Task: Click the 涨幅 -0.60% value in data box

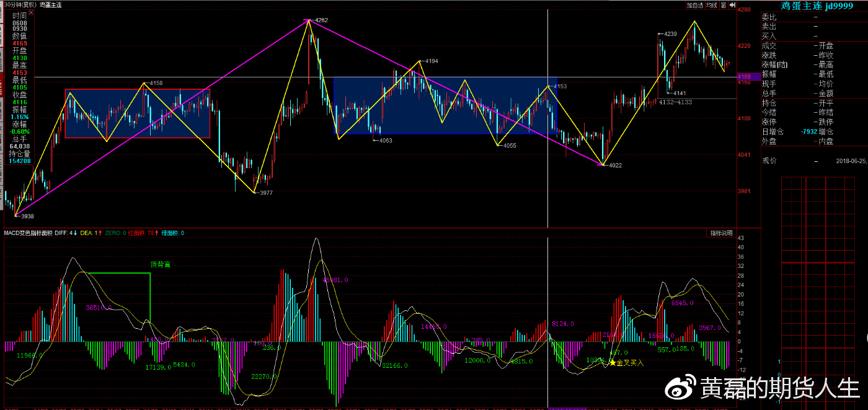Action: pos(20,131)
